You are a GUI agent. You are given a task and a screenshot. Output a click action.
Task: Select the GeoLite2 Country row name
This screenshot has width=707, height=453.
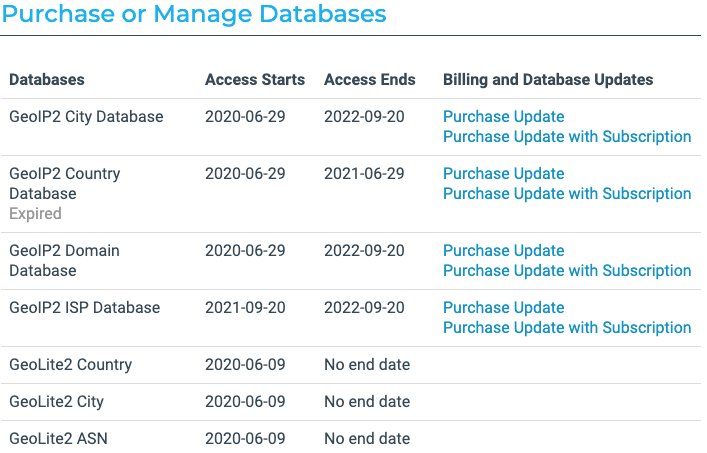click(70, 365)
